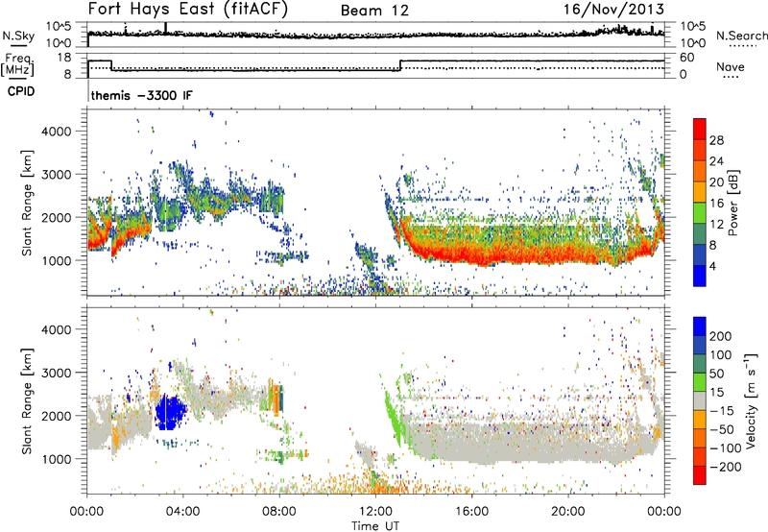This screenshot has height=532, width=768.
Task: Click the "4000" tick in the velocity panel
Action: pyautogui.click(x=56, y=329)
